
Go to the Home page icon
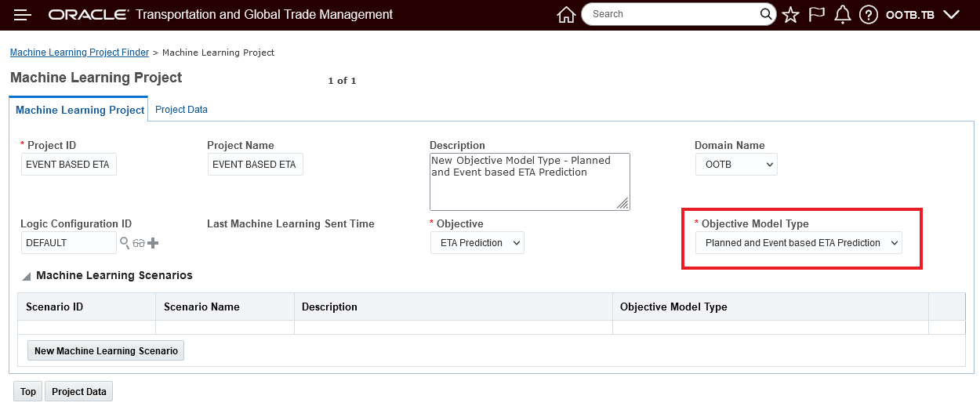[x=566, y=15]
